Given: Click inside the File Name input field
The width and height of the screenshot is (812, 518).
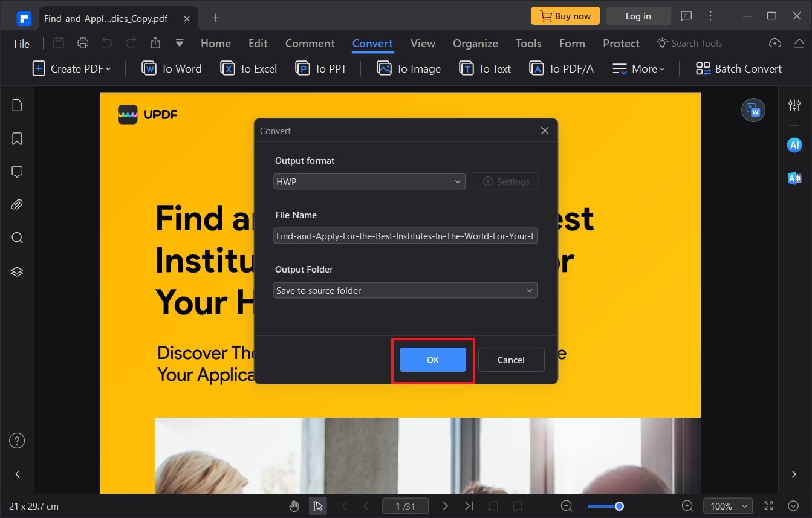Looking at the screenshot, I should tap(405, 236).
